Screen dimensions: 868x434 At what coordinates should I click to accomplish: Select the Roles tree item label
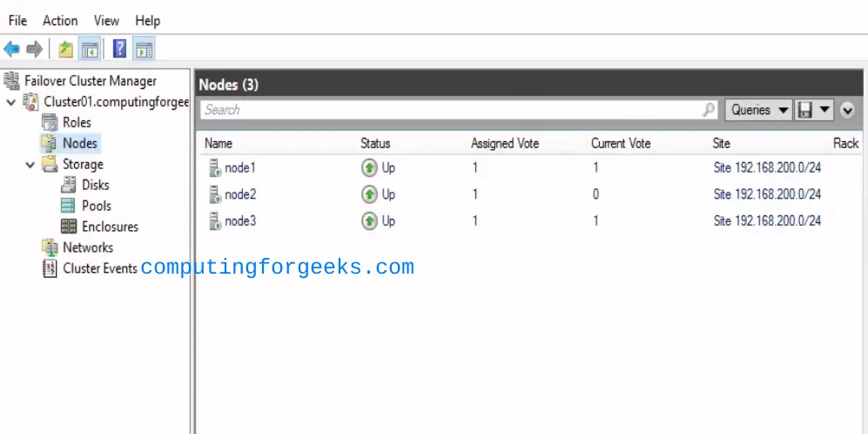(77, 123)
